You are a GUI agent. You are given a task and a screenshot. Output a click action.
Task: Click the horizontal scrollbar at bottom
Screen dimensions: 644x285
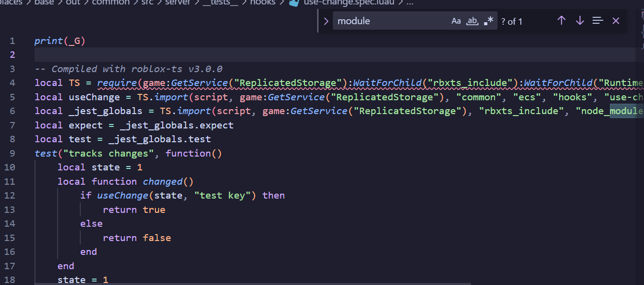tap(247, 283)
